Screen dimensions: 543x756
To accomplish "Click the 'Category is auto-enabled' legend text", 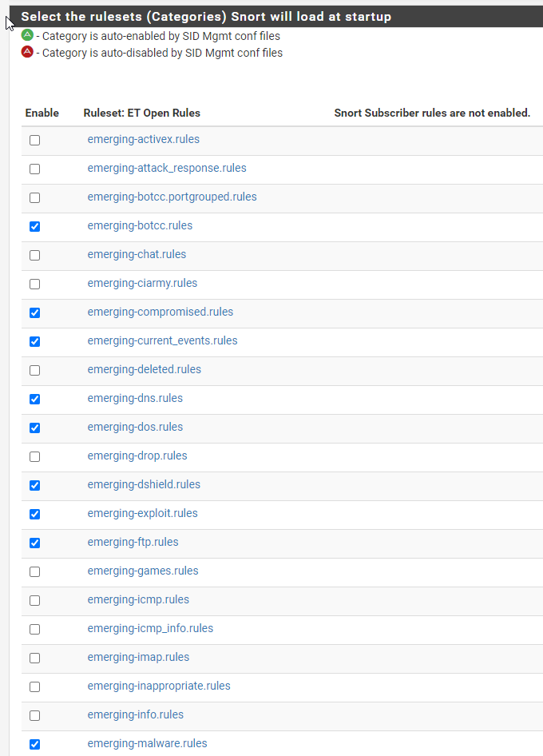I will pos(161,36).
